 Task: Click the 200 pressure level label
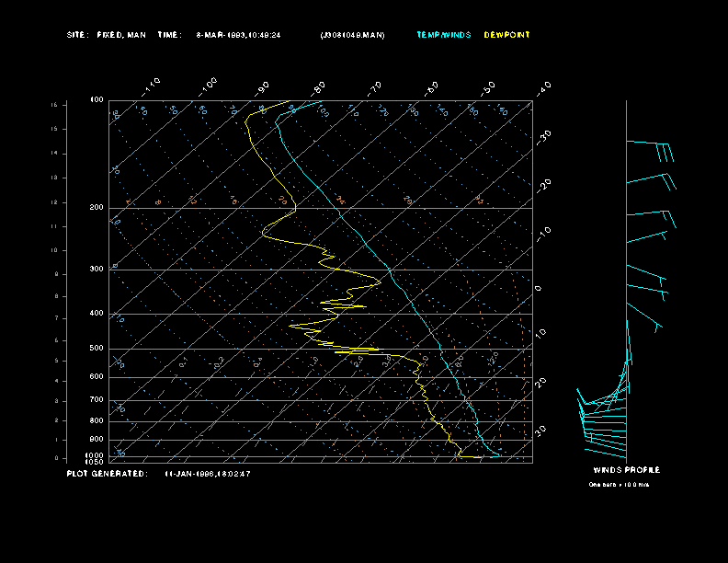[x=97, y=208]
